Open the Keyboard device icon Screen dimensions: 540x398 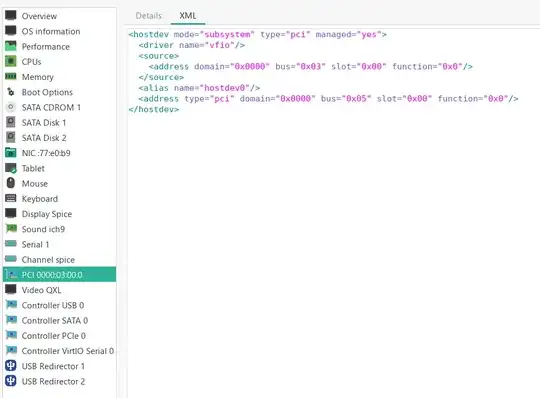(11, 198)
